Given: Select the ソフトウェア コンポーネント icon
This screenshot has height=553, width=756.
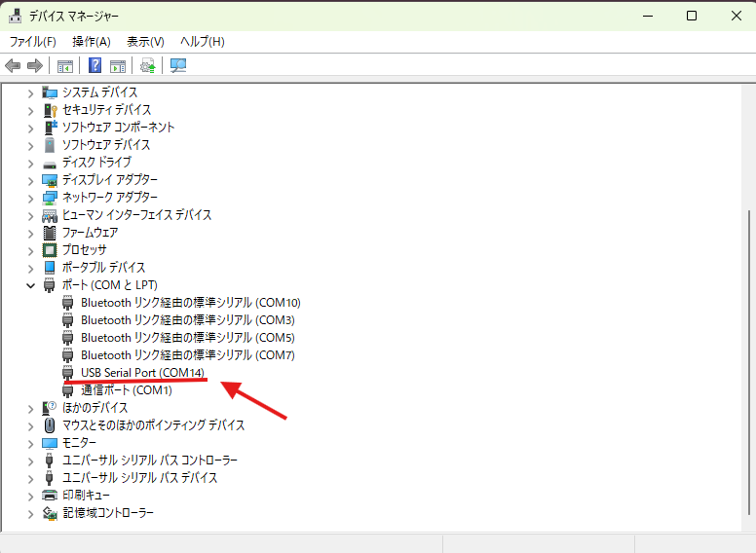Looking at the screenshot, I should 50,128.
